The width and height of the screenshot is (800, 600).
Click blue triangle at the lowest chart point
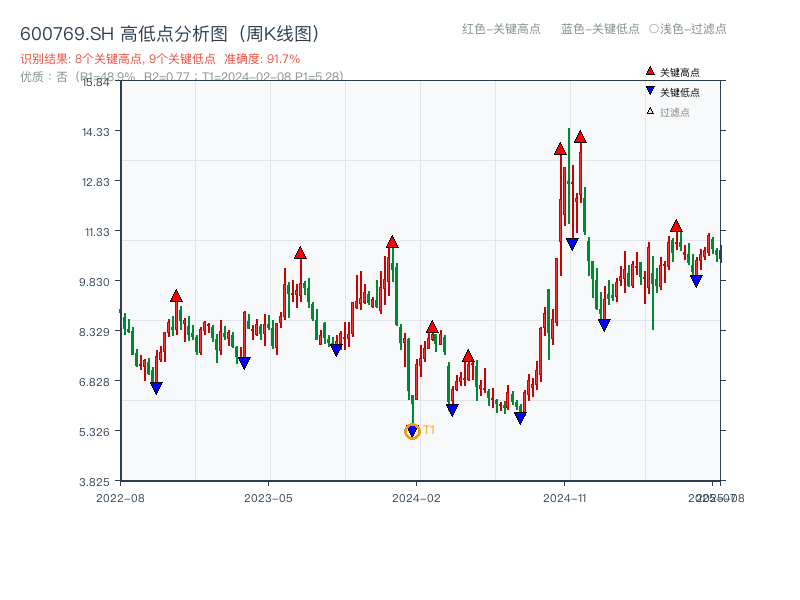click(411, 430)
